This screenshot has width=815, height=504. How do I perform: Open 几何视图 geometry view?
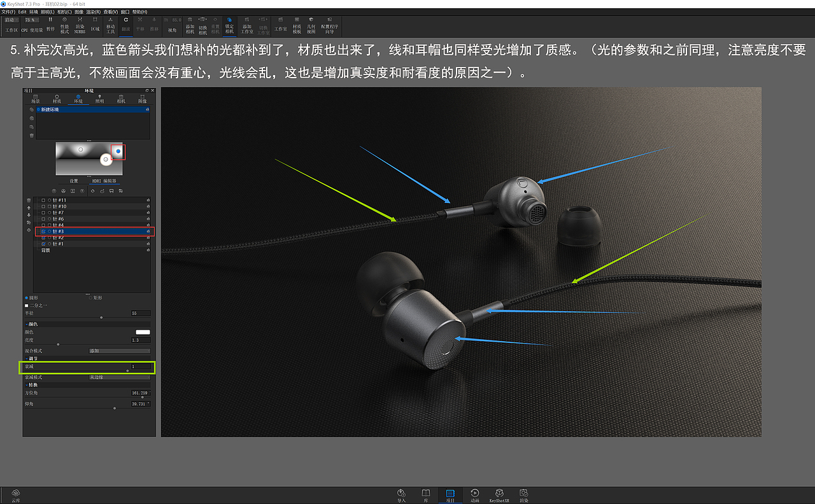pyautogui.click(x=311, y=25)
